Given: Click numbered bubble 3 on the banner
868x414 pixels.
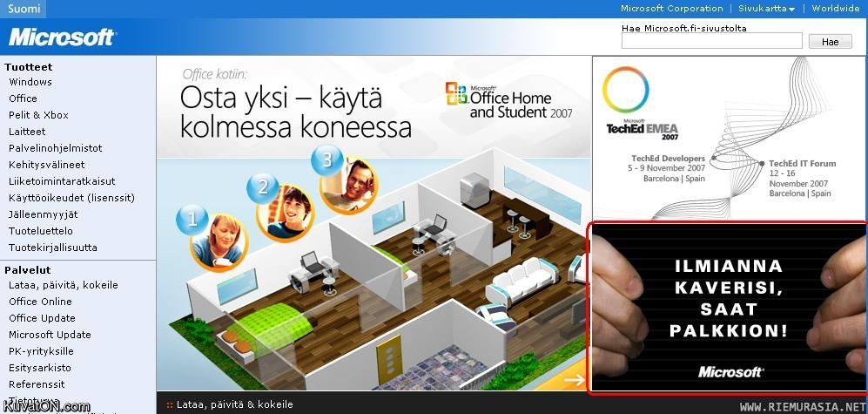Looking at the screenshot, I should (x=327, y=159).
